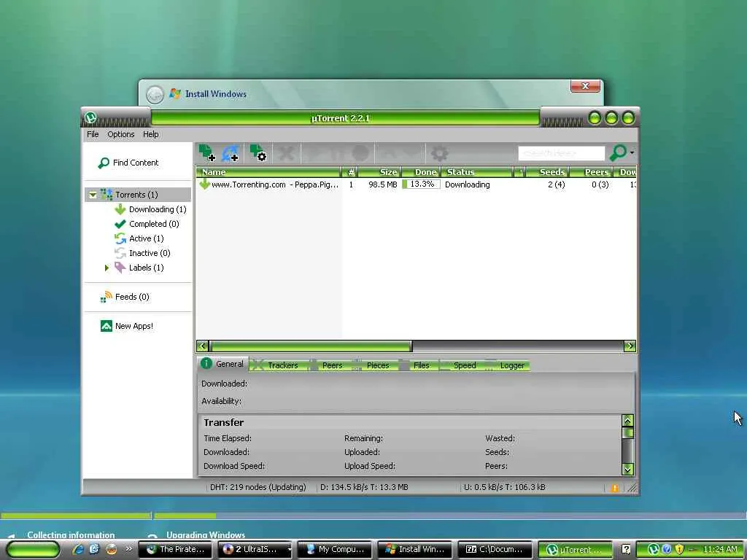The width and height of the screenshot is (747, 560).
Task: Open the Help menu
Action: click(x=150, y=135)
